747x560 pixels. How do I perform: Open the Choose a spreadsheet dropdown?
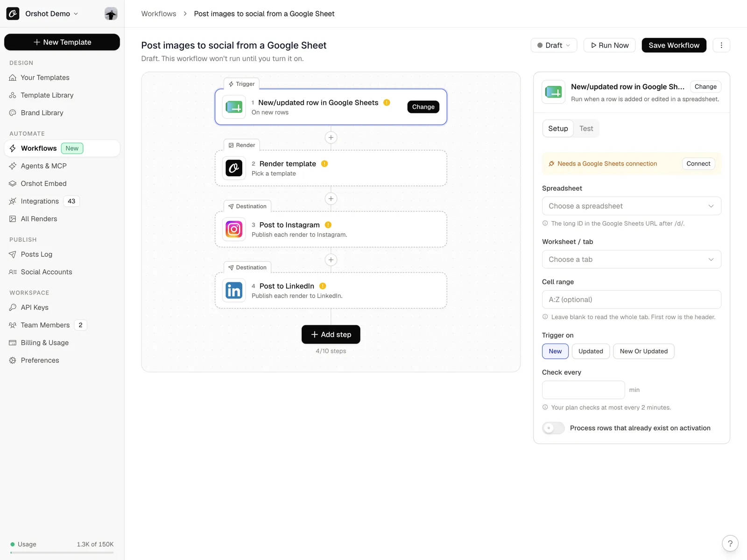631,206
